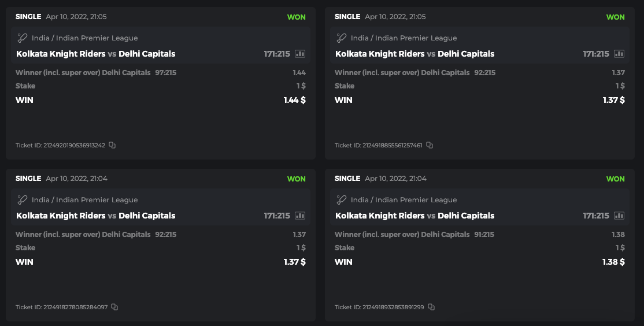Click India / Indian Premier League on 1.44 ticket
644x326 pixels.
[x=84, y=38]
